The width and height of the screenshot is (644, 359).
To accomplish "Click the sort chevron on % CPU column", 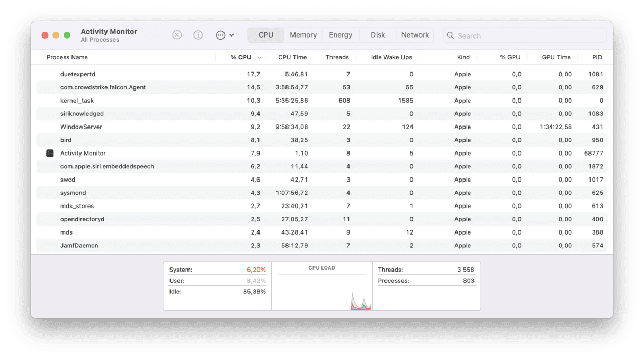I will click(x=259, y=57).
